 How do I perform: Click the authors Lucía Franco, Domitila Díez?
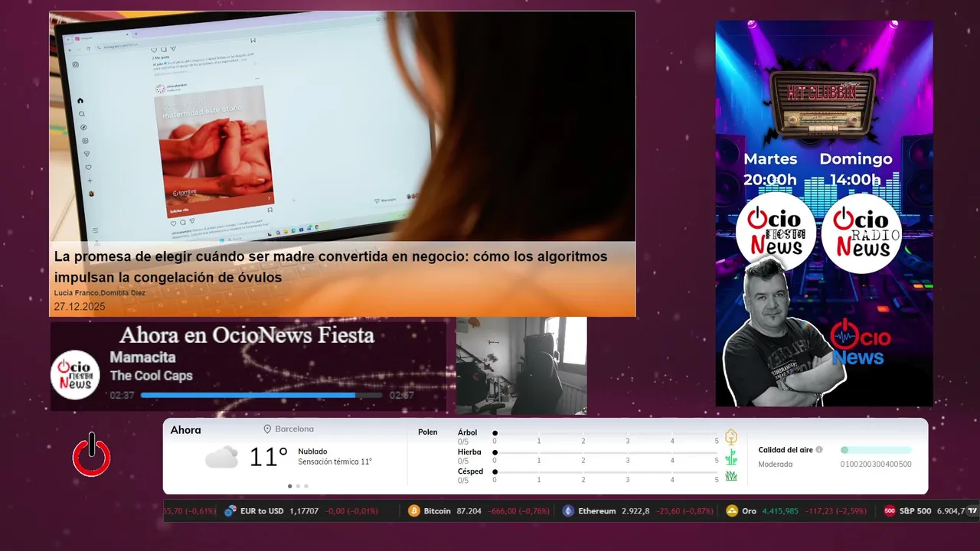click(100, 293)
